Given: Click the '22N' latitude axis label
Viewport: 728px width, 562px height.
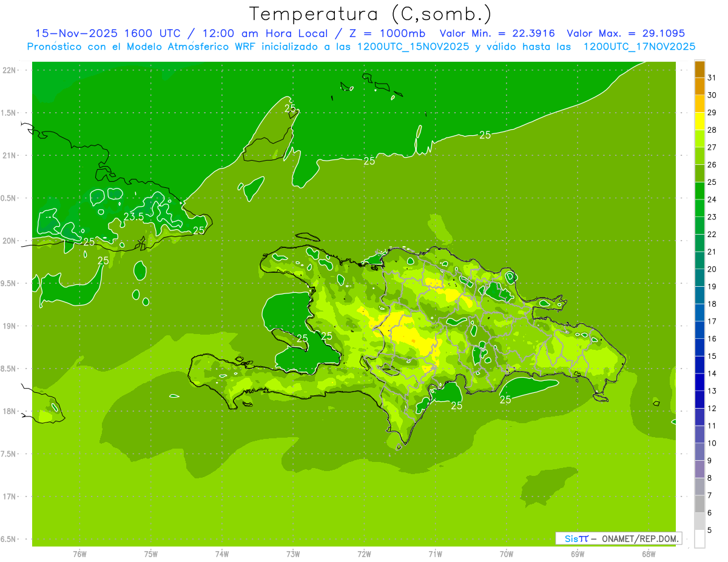Looking at the screenshot, I should [x=10, y=70].
